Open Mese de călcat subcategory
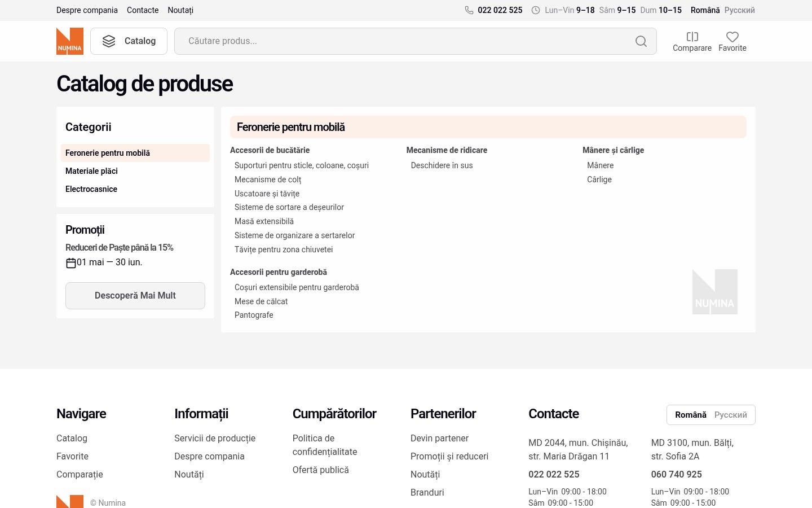 [x=261, y=301]
